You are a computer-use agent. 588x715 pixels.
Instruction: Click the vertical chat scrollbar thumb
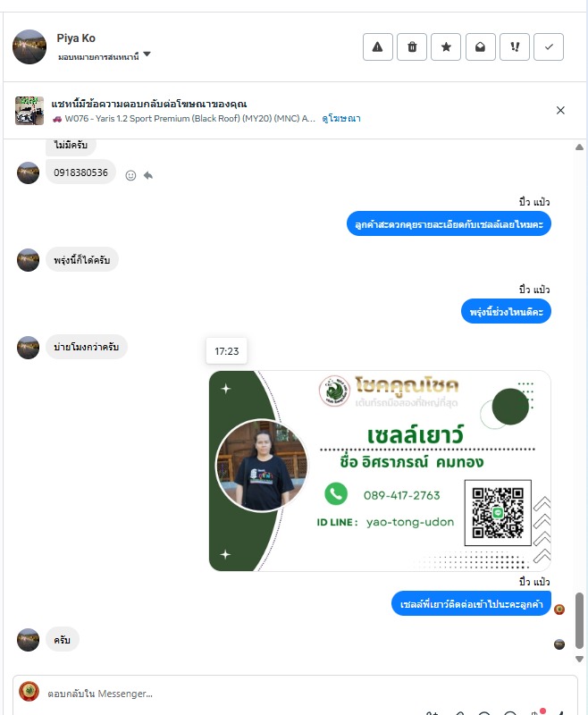[x=579, y=620]
